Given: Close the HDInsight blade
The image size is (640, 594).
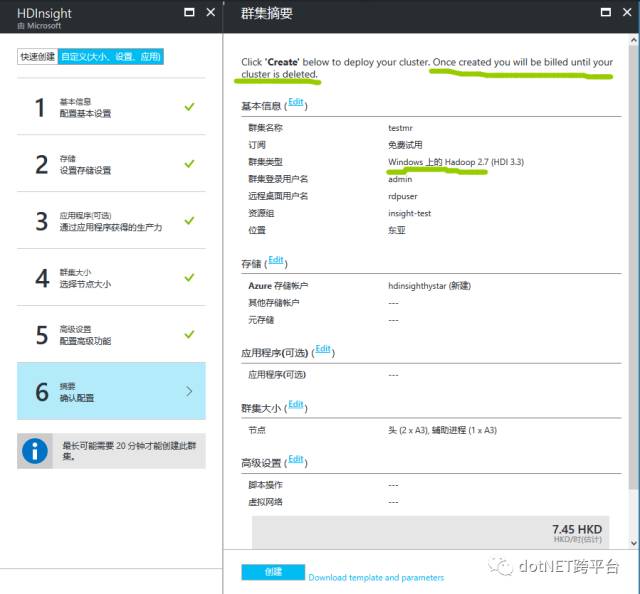Looking at the screenshot, I should pyautogui.click(x=211, y=12).
